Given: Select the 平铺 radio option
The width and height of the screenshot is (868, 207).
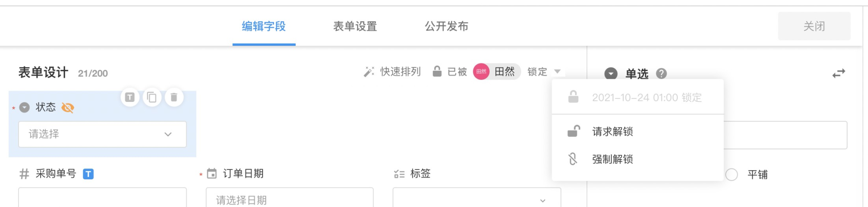Looking at the screenshot, I should [731, 174].
